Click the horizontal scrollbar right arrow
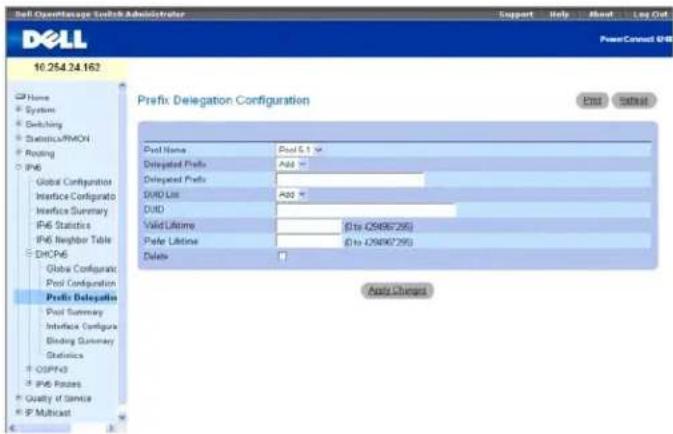This screenshot has height=434, width=673. click(x=111, y=428)
